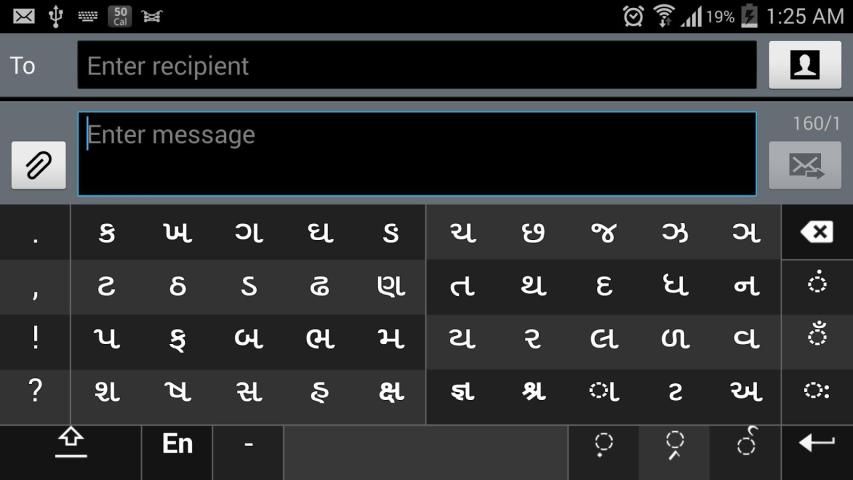Tap the comma punctuation key

click(x=35, y=287)
